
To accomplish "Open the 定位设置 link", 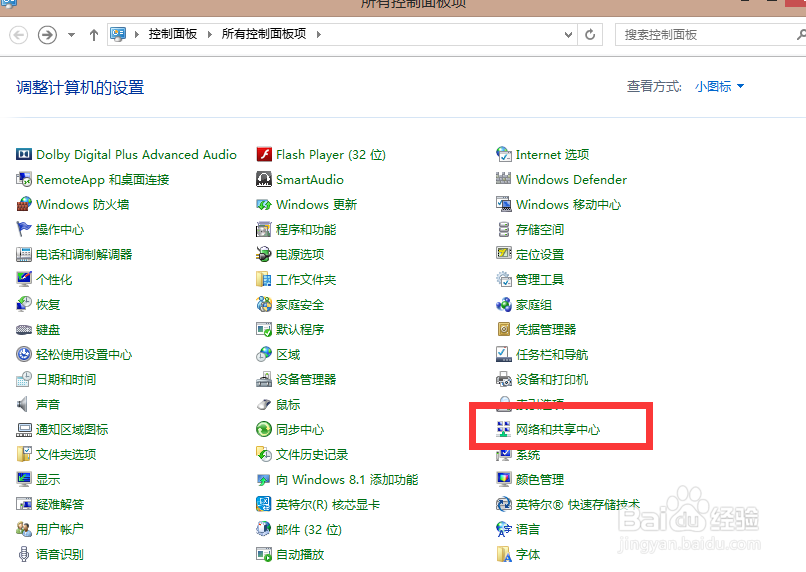I will coord(540,254).
